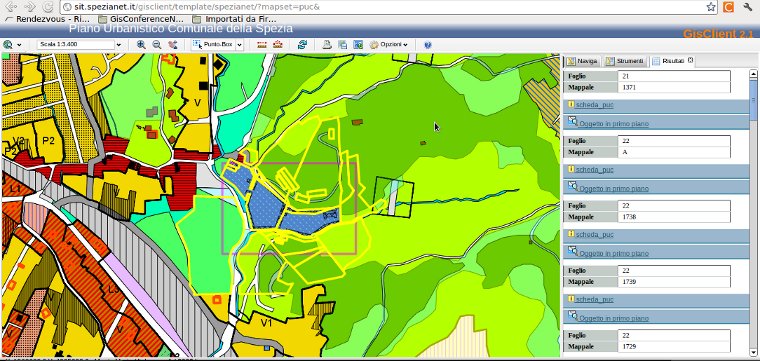Open first scheda_puc link
The image size is (760, 361).
pos(594,105)
